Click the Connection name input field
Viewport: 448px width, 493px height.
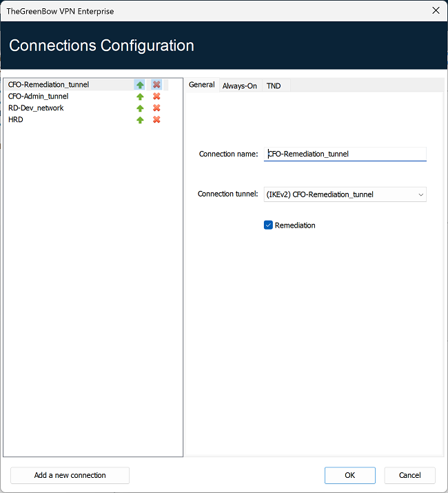(x=345, y=154)
